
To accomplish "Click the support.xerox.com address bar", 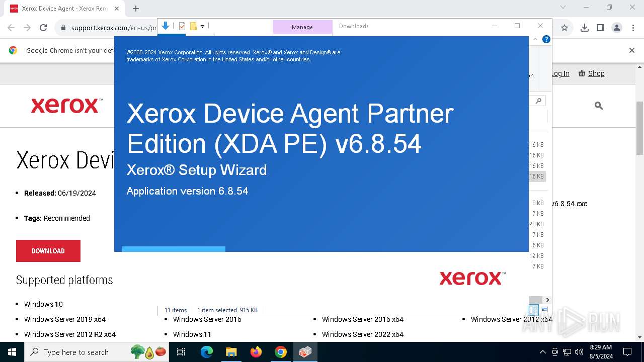I will tap(114, 28).
